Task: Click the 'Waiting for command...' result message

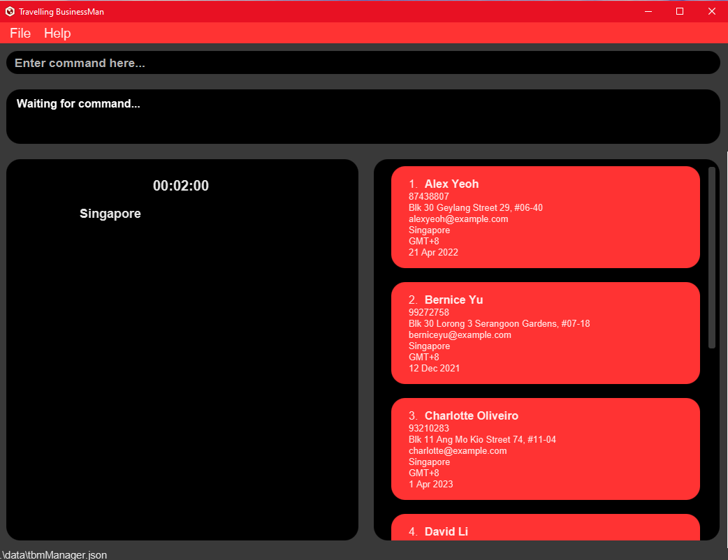Action: (78, 103)
